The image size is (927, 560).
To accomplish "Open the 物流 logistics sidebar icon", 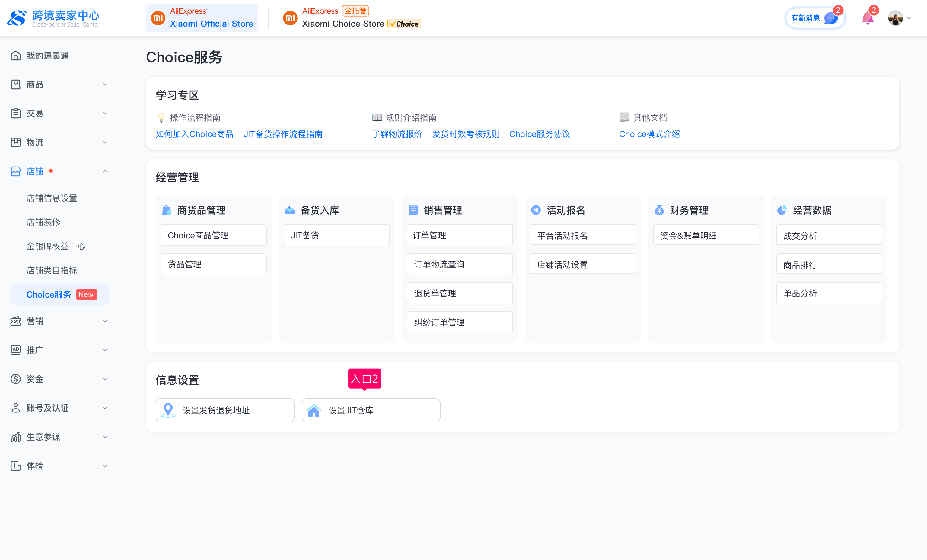I will coord(16,142).
